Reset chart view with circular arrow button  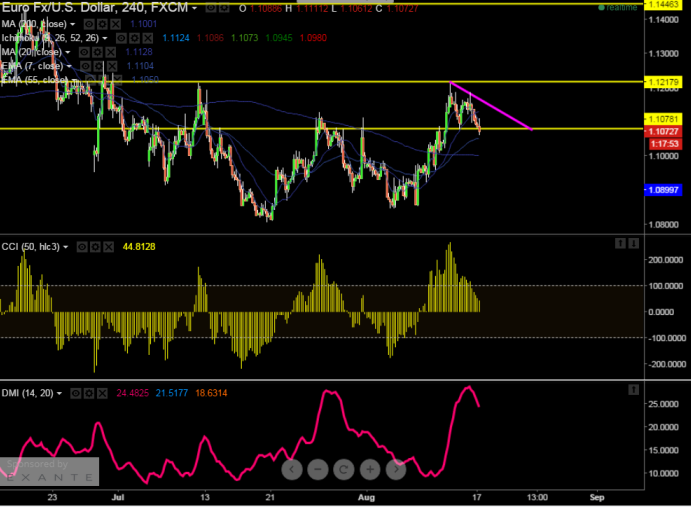(x=344, y=469)
